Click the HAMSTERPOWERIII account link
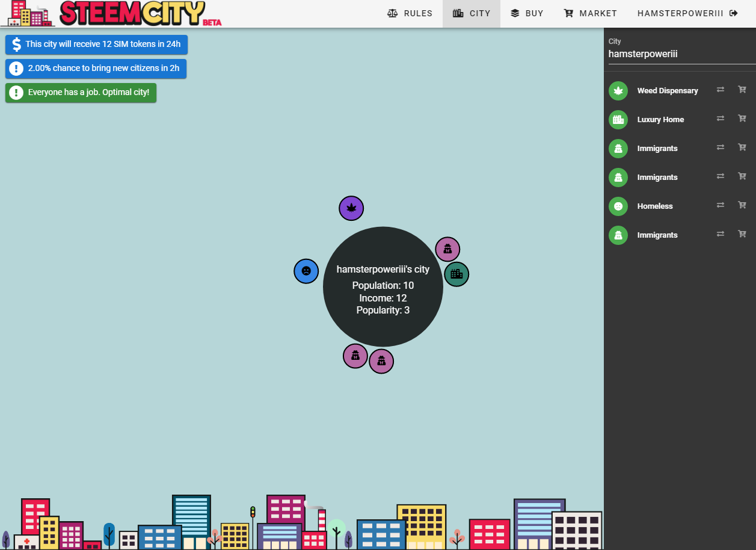Image resolution: width=756 pixels, height=550 pixels. tap(680, 13)
